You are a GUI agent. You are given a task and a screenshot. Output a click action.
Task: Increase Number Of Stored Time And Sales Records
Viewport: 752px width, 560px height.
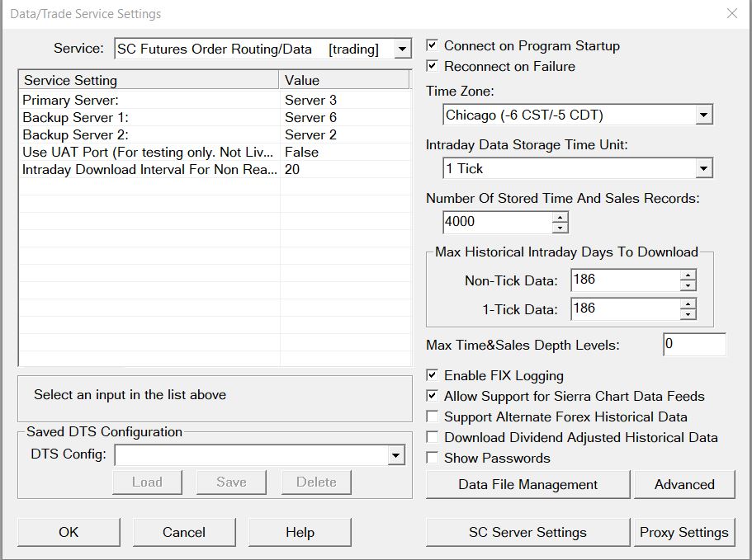[560, 218]
